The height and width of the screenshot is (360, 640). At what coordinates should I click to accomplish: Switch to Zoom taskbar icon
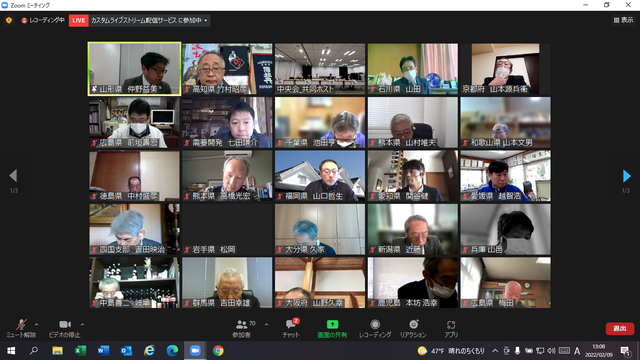coord(195,351)
